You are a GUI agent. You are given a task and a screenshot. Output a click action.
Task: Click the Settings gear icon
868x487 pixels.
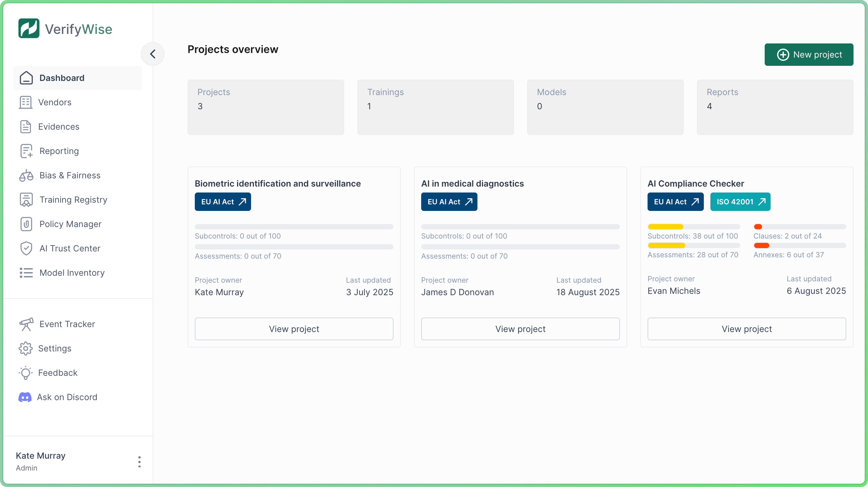tap(26, 348)
